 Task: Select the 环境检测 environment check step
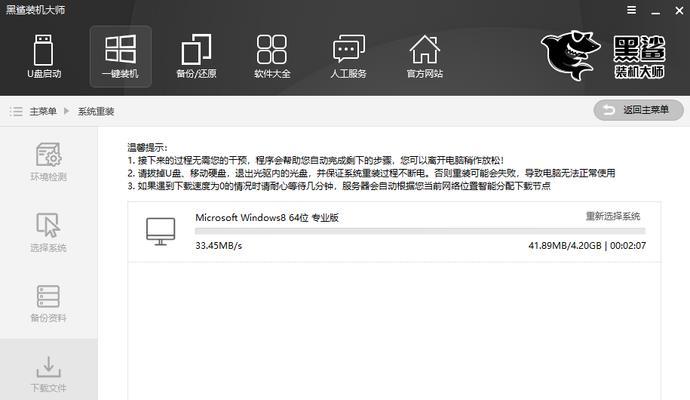(48, 161)
